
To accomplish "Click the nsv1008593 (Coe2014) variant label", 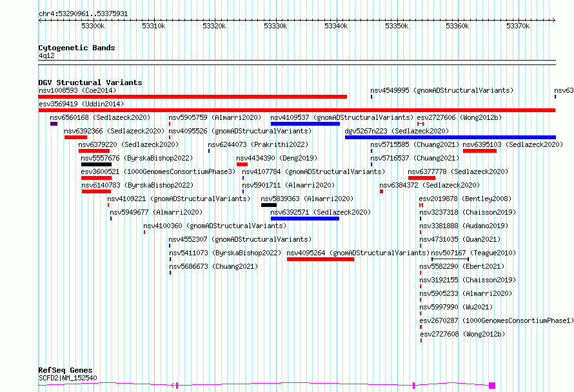I will point(77,90).
